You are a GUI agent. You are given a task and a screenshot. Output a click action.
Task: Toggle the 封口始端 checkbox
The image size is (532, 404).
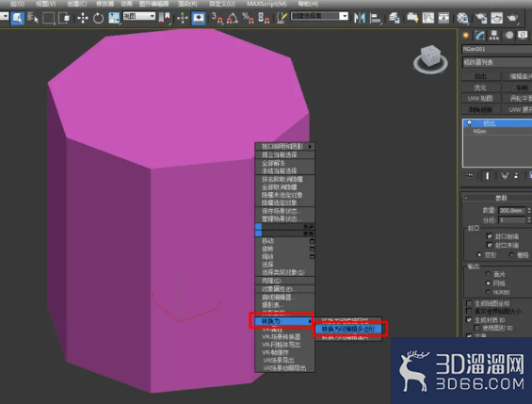click(x=490, y=236)
